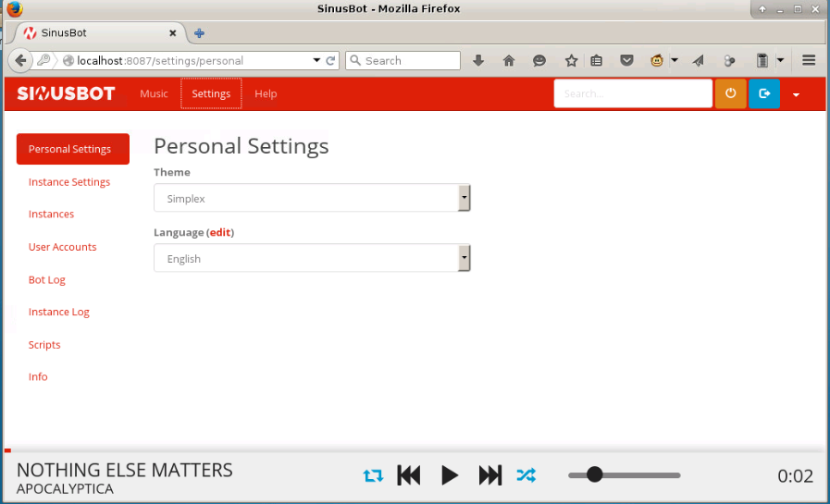Open Instance Settings page
The width and height of the screenshot is (830, 504).
(69, 182)
